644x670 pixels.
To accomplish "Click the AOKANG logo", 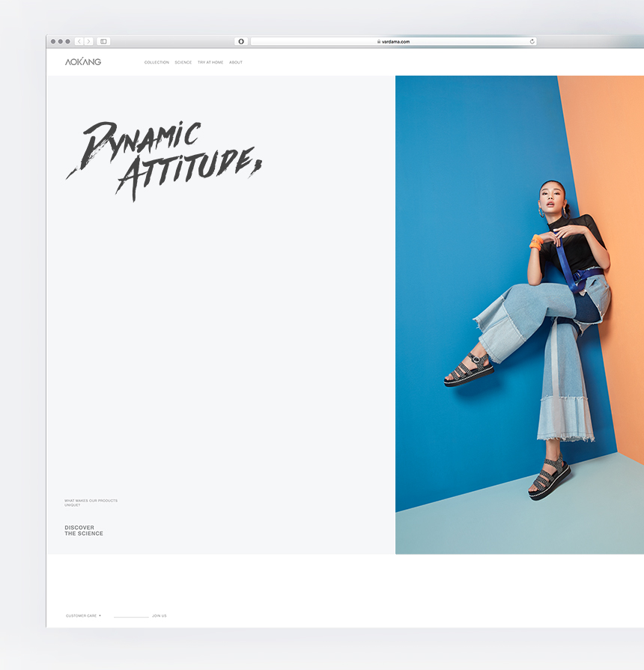I will (x=83, y=62).
